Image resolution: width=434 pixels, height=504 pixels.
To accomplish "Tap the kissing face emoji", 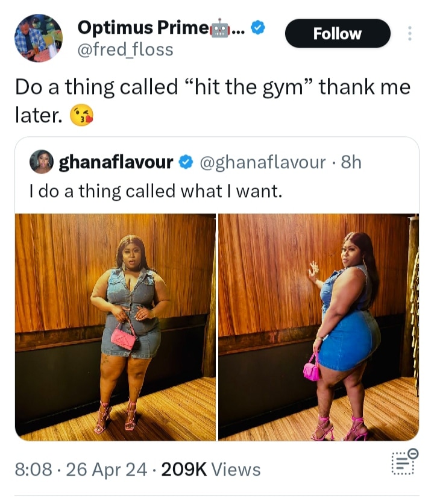I will (x=81, y=115).
